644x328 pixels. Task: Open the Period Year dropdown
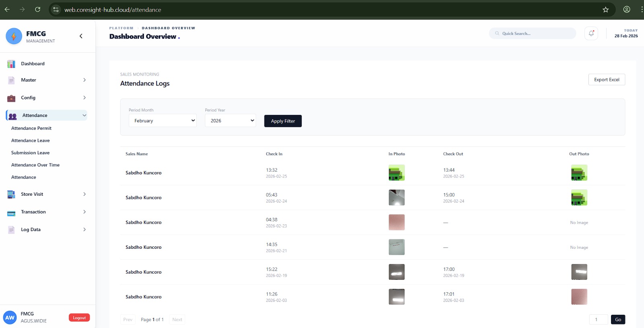point(230,121)
